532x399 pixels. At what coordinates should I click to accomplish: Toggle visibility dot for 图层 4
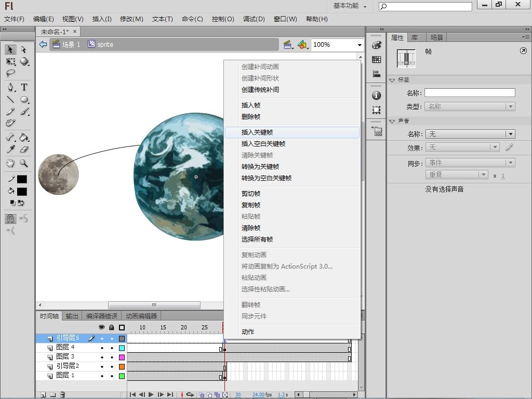[102, 348]
